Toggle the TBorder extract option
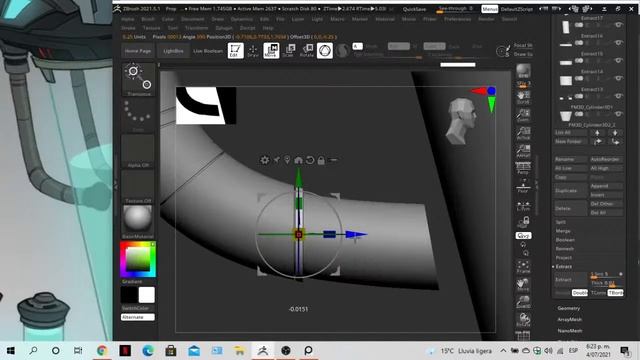Viewport: 640px width, 360px height. pos(616,293)
